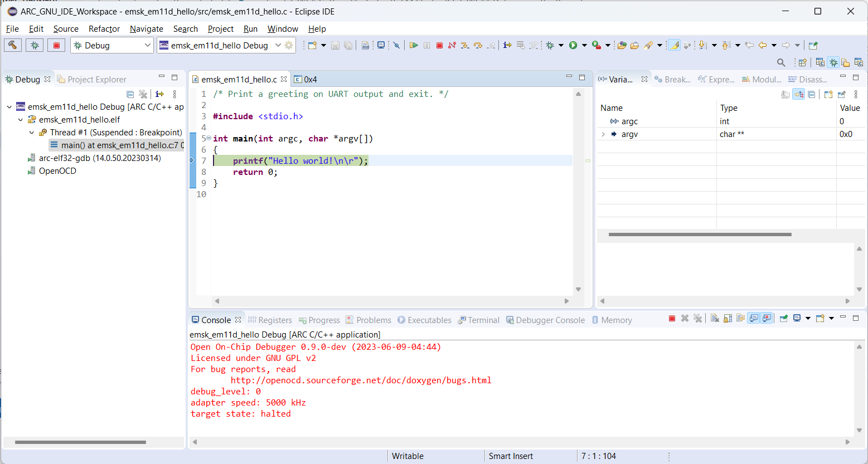Click the gear icon beside launch configuration
This screenshot has width=868, height=464.
[x=289, y=45]
